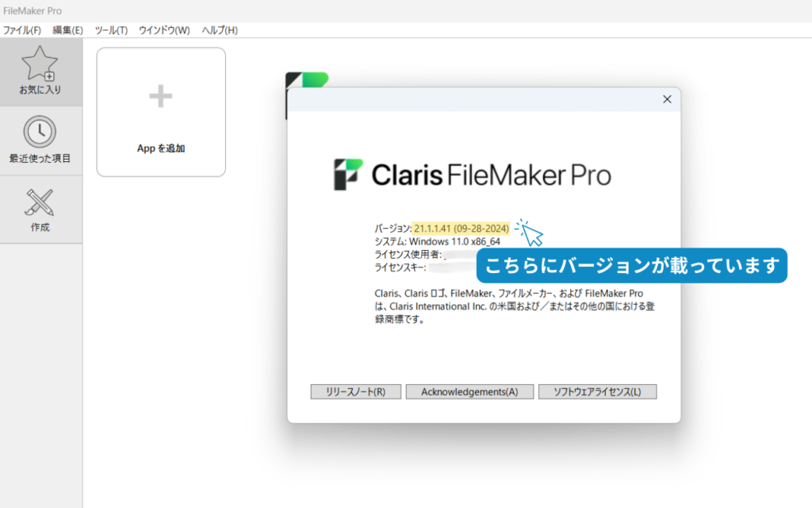Click the 作成 pencil and brush icon

tap(40, 202)
